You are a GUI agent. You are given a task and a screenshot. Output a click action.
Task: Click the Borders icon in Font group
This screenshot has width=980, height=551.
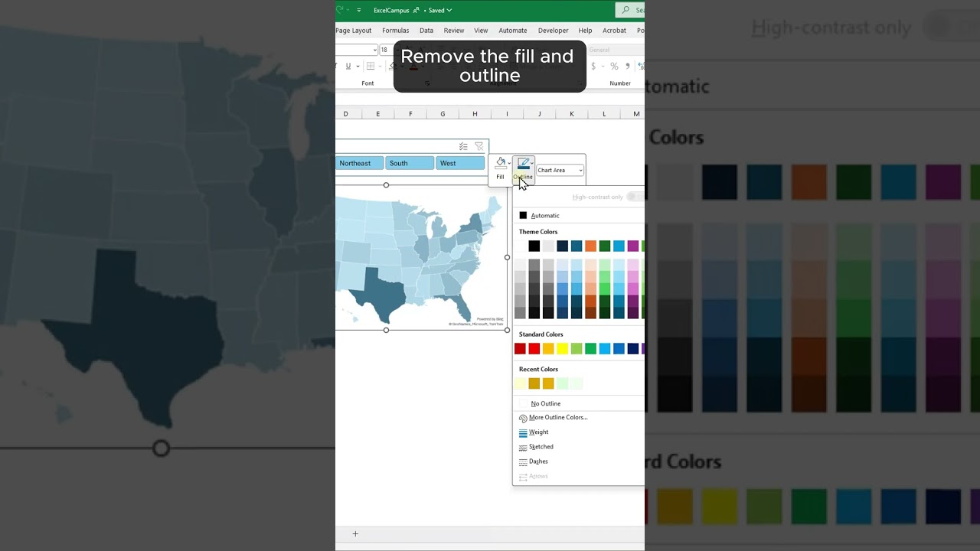pyautogui.click(x=371, y=67)
